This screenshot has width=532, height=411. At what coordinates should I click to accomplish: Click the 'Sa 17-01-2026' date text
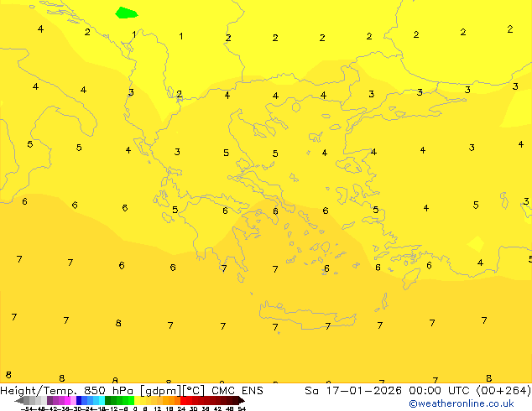pos(353,391)
